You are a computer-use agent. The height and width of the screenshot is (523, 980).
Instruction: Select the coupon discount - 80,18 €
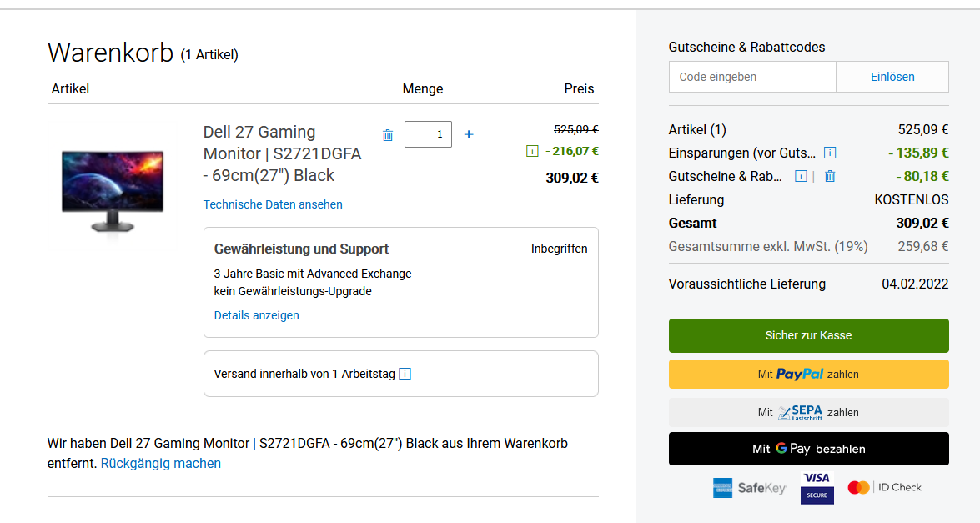(x=922, y=176)
